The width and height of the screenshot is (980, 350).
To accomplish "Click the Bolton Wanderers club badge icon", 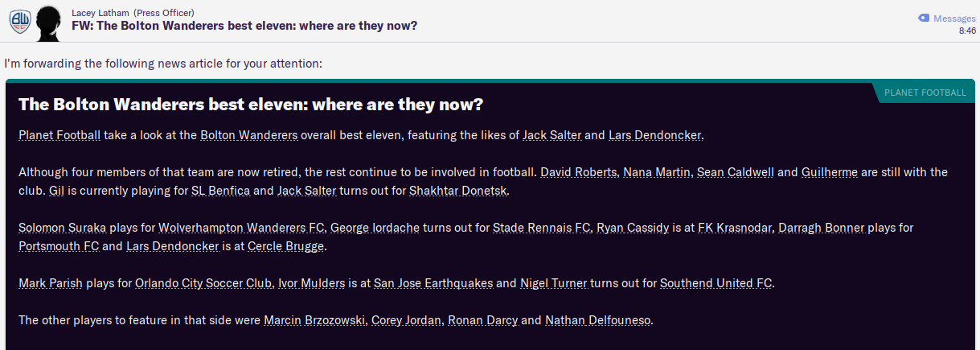I will point(19,22).
